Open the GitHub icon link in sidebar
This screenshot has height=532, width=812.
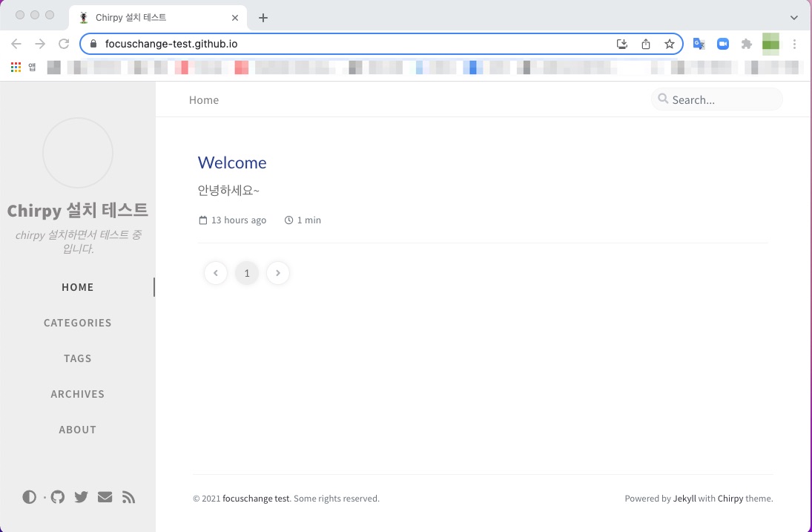[58, 497]
